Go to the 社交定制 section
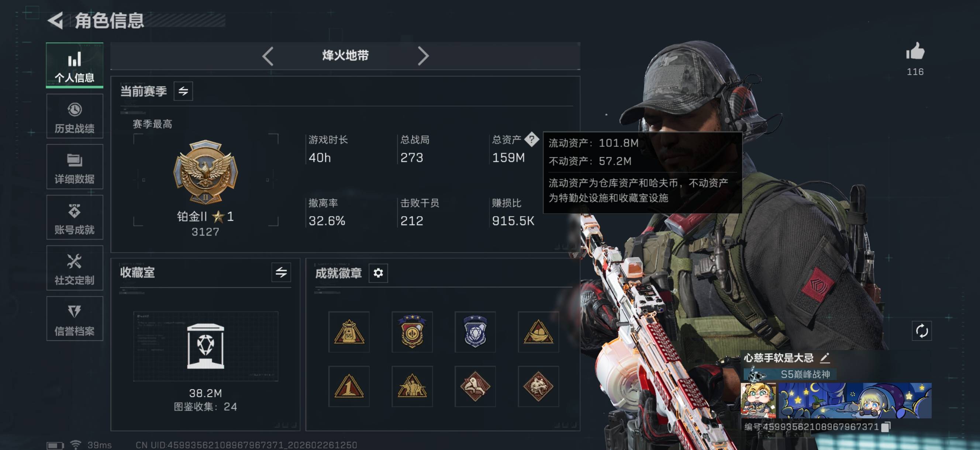 (x=75, y=268)
